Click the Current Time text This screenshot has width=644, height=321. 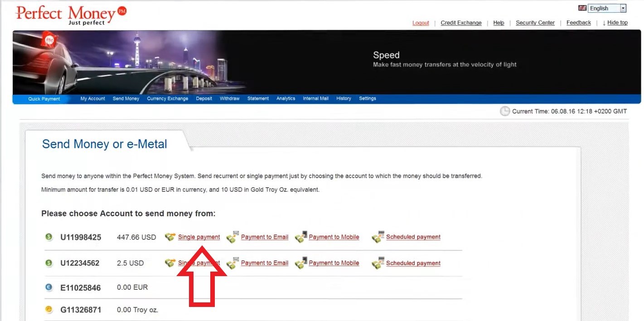coord(570,111)
